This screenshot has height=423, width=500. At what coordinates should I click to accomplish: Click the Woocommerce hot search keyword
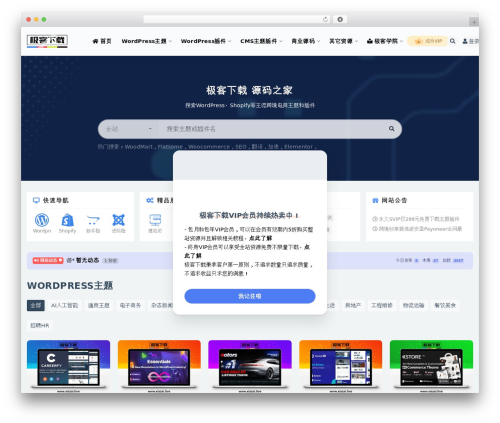pyautogui.click(x=209, y=147)
